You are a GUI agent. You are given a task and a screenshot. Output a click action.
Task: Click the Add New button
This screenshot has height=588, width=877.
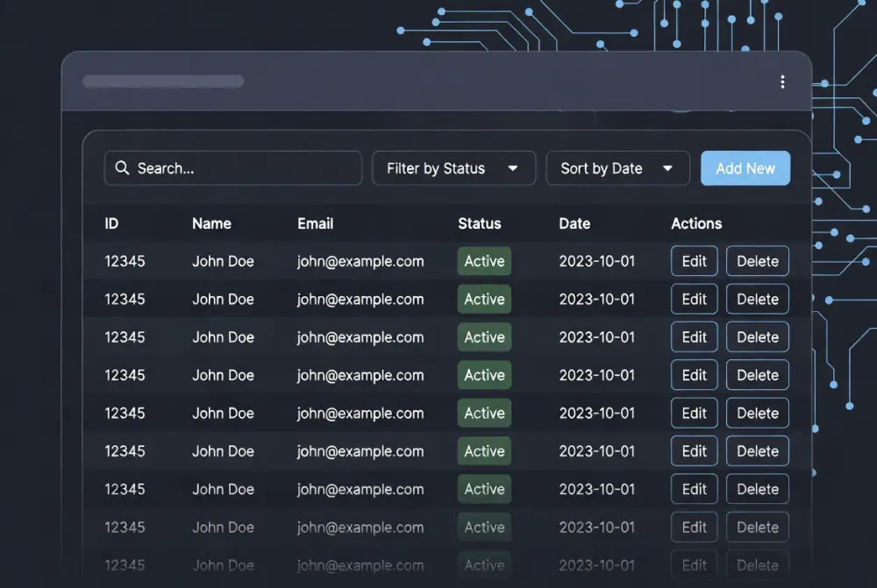point(745,167)
